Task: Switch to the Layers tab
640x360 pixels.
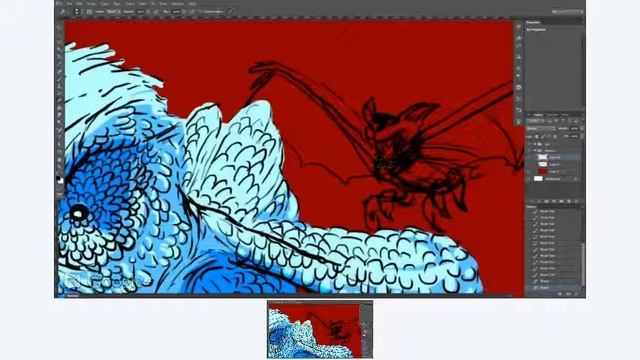Action: [x=538, y=115]
